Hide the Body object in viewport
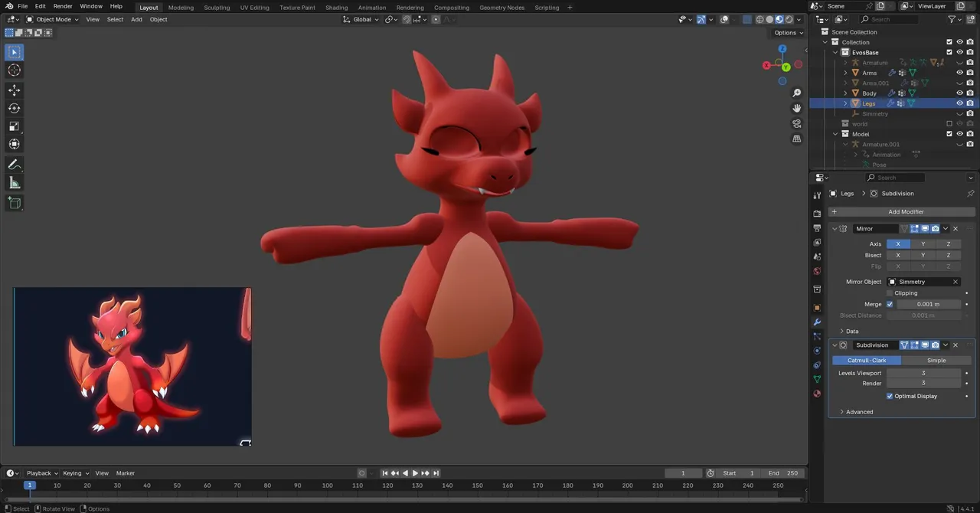Image resolution: width=980 pixels, height=513 pixels. 959,93
